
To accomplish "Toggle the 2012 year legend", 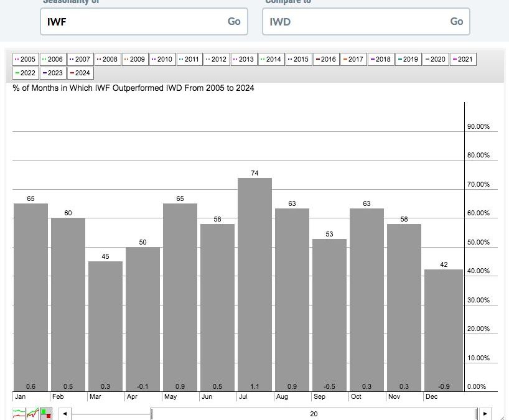I will pos(217,59).
